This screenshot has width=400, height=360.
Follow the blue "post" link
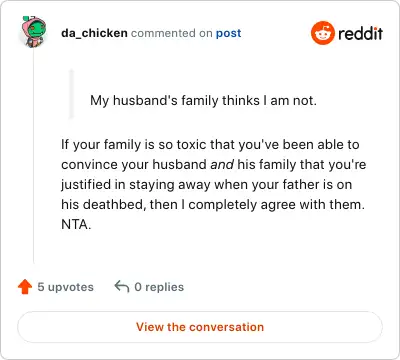(229, 33)
